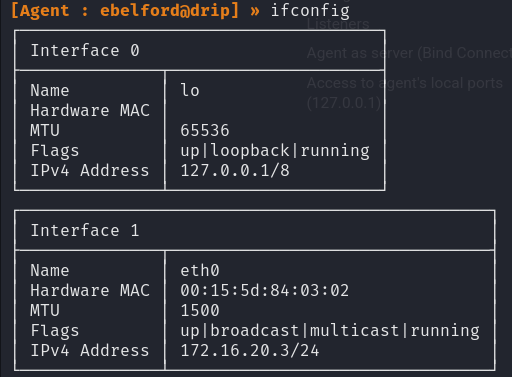Click the MTU value 1500
512x377 pixels.
click(200, 310)
